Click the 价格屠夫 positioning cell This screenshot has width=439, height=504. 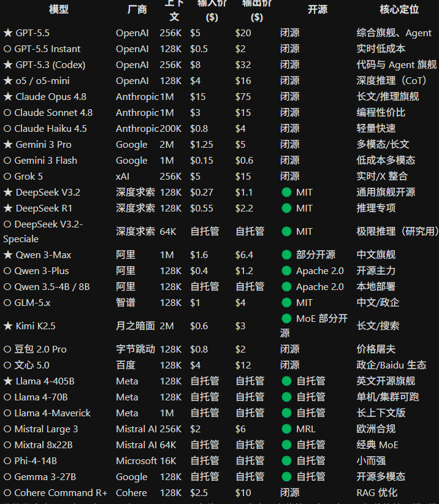(376, 349)
